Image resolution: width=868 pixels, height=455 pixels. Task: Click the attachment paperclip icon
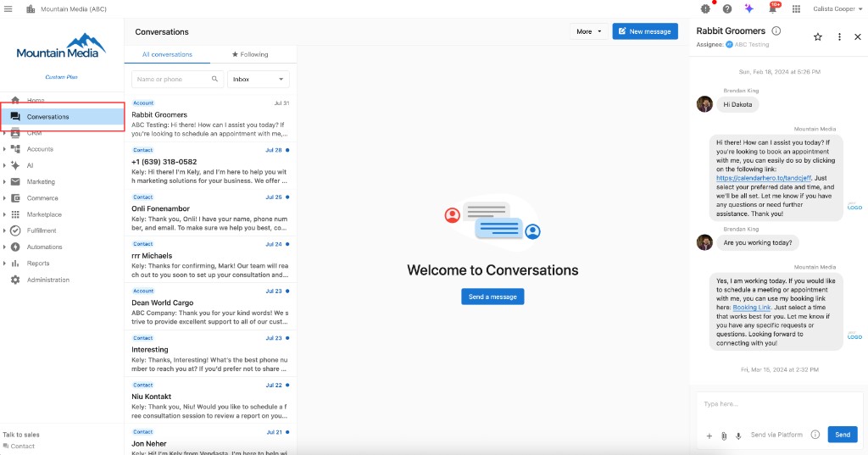tap(724, 436)
